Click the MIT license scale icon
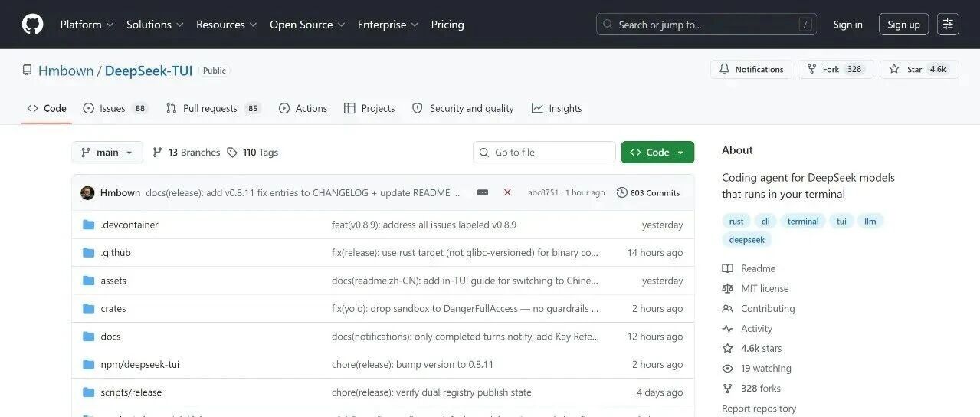Viewport: 980px width, 417px height. click(727, 288)
